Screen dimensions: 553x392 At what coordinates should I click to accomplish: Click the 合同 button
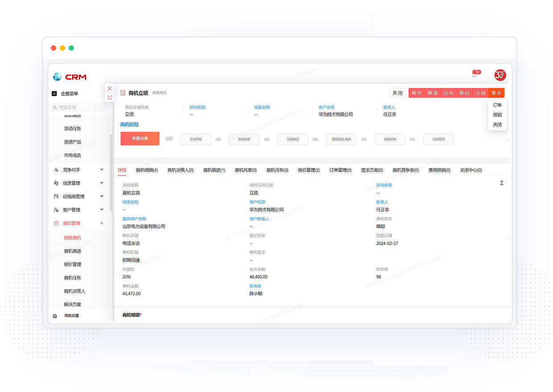click(480, 93)
